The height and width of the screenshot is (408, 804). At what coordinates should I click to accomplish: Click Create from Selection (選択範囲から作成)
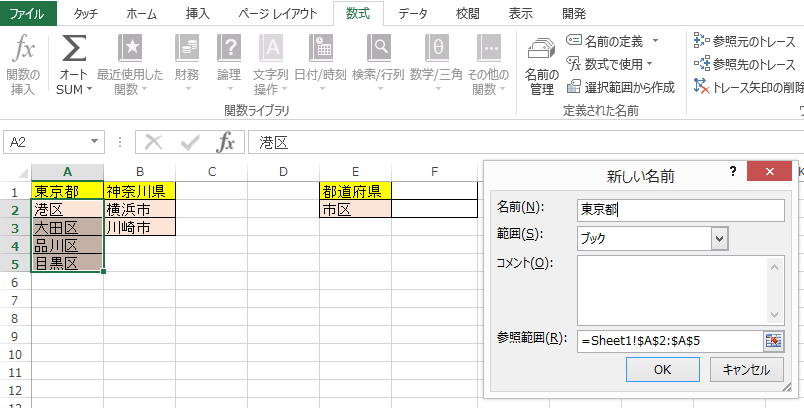point(620,88)
